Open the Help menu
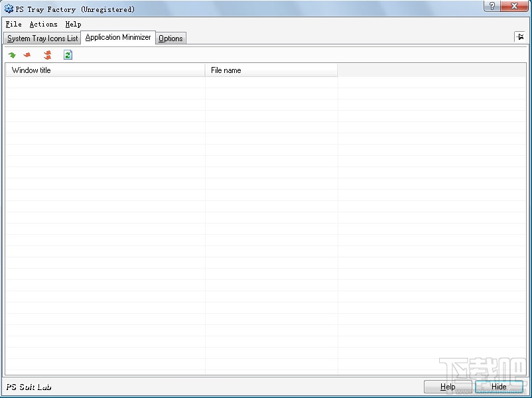Screen dimensions: 532x398 [73, 24]
